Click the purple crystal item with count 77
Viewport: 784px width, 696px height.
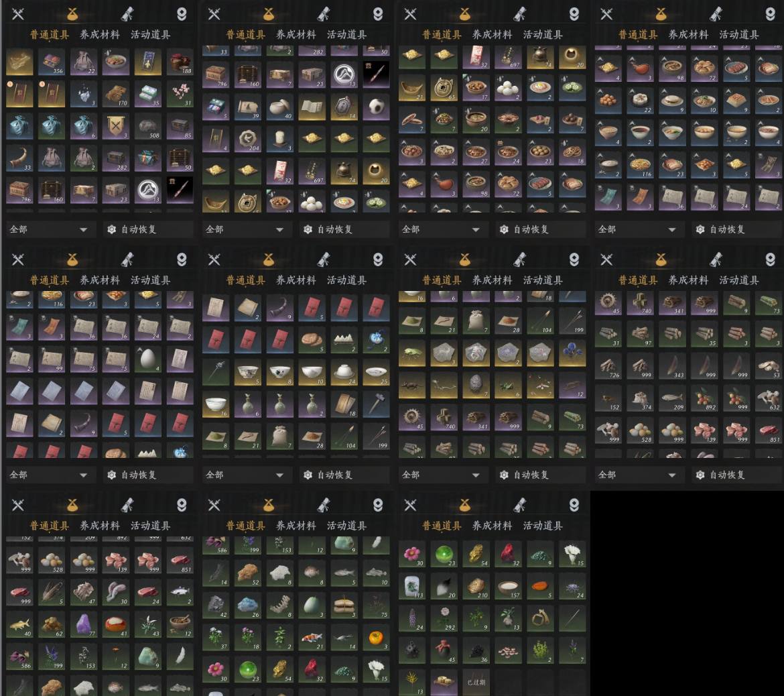pos(84,624)
